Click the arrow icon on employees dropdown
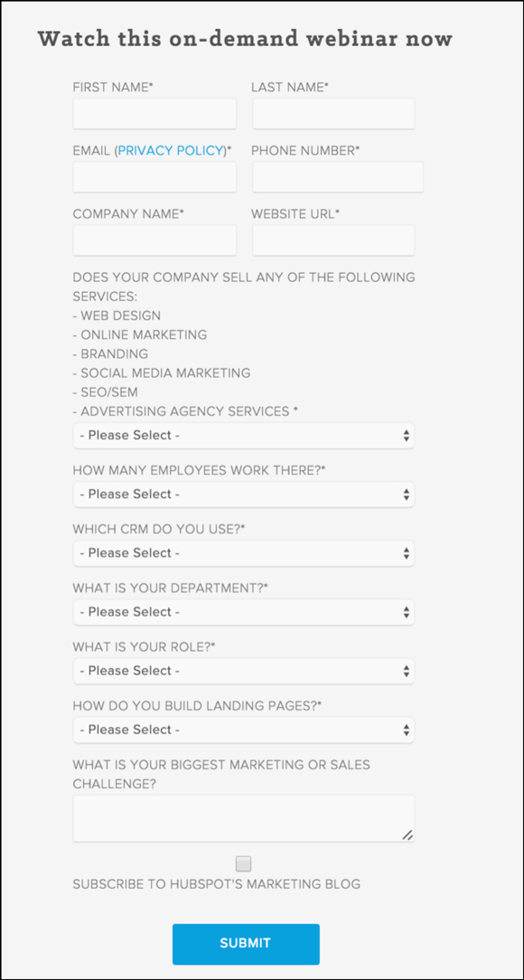The width and height of the screenshot is (524, 980). [407, 495]
